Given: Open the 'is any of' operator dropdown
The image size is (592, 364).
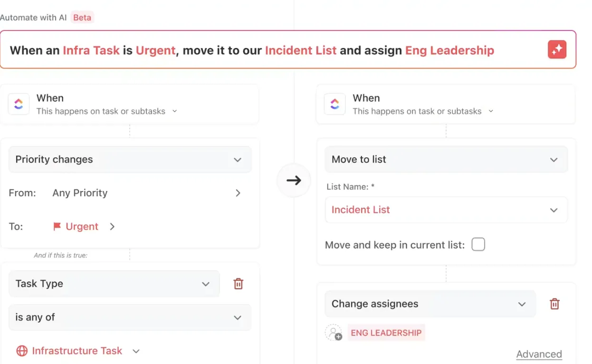Looking at the screenshot, I should [x=130, y=317].
